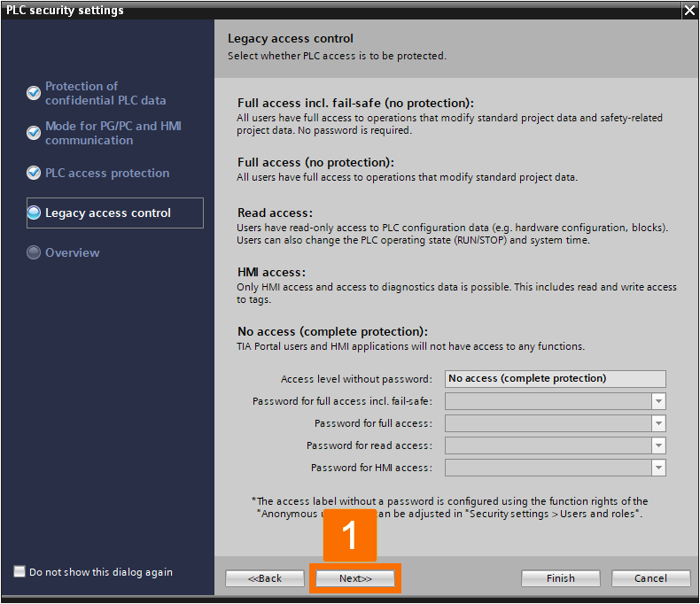The height and width of the screenshot is (604, 700).
Task: Click the Finish button
Action: point(561,578)
